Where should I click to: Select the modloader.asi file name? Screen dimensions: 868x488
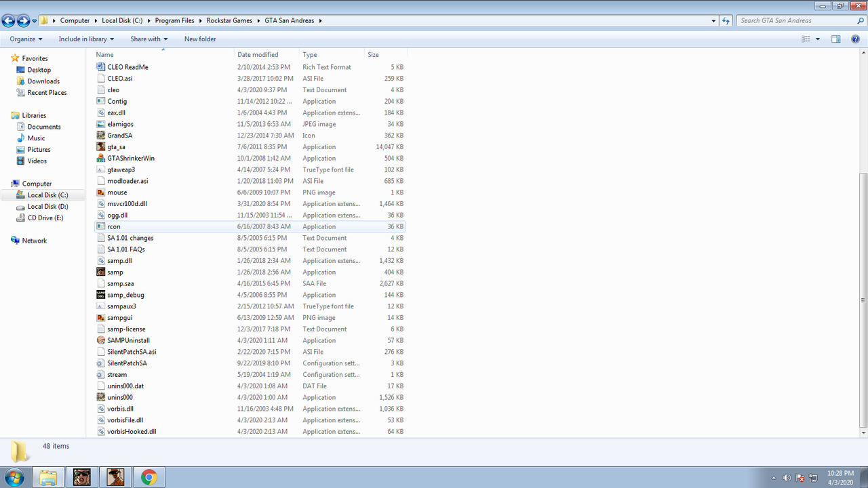click(x=127, y=181)
